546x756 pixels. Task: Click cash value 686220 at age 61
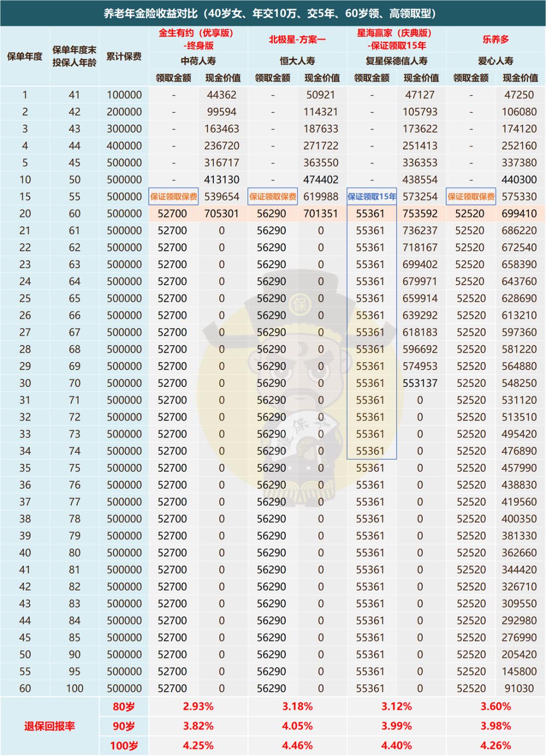click(x=519, y=231)
